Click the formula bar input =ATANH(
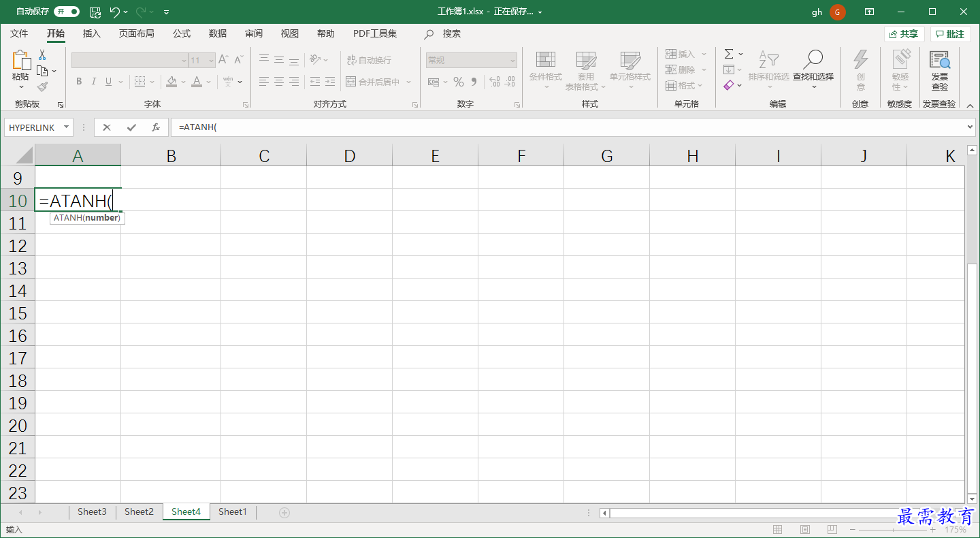 [568, 127]
